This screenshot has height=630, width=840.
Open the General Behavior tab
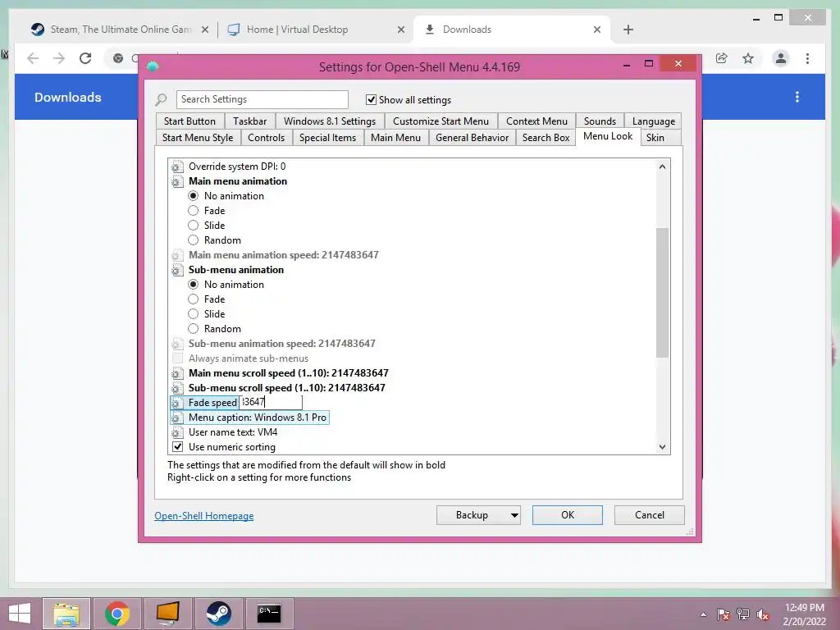tap(472, 138)
